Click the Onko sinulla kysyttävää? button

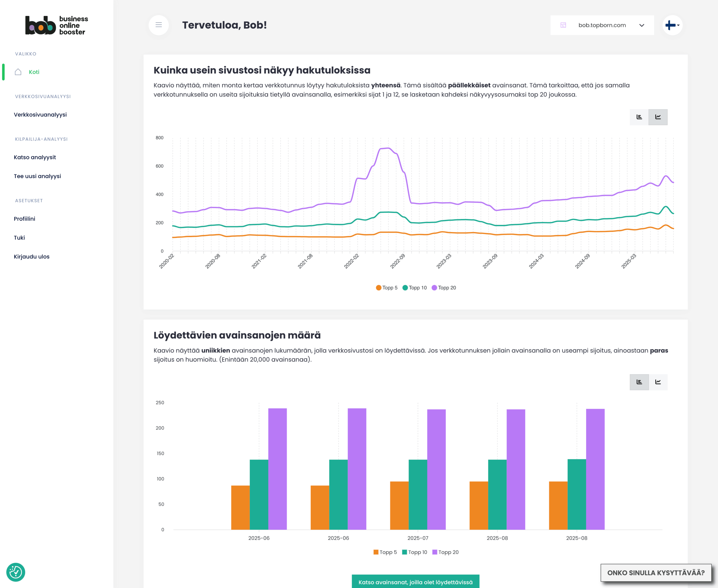[656, 573]
